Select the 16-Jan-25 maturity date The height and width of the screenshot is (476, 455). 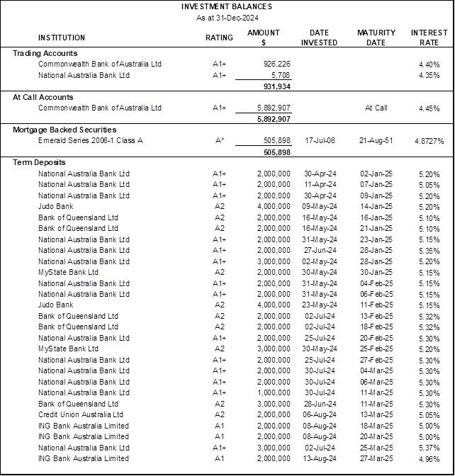[x=376, y=217]
